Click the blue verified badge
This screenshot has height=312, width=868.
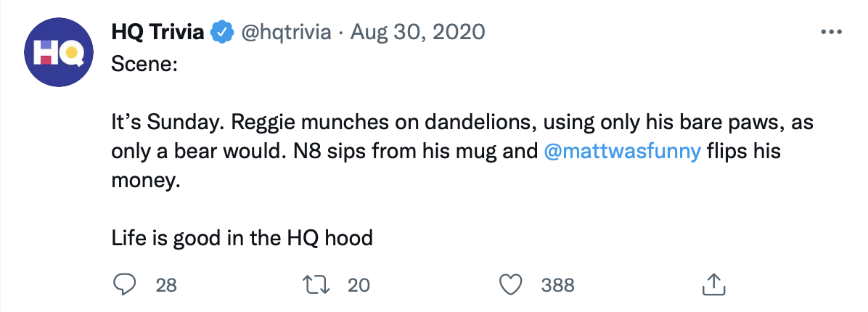pyautogui.click(x=221, y=33)
